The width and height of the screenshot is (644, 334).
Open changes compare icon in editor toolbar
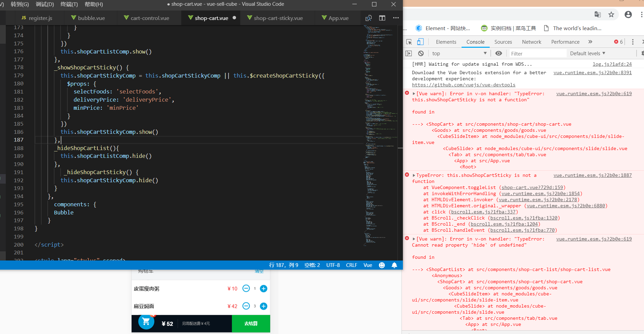point(369,18)
